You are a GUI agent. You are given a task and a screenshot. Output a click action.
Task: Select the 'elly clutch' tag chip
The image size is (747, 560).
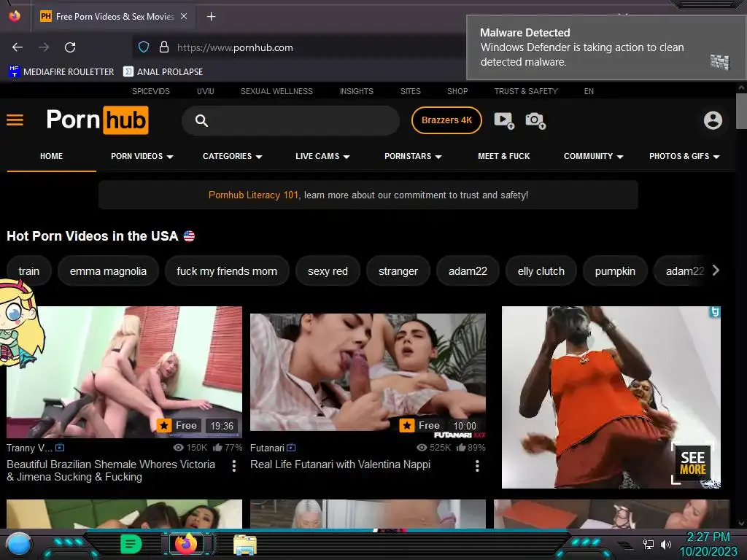pos(541,271)
